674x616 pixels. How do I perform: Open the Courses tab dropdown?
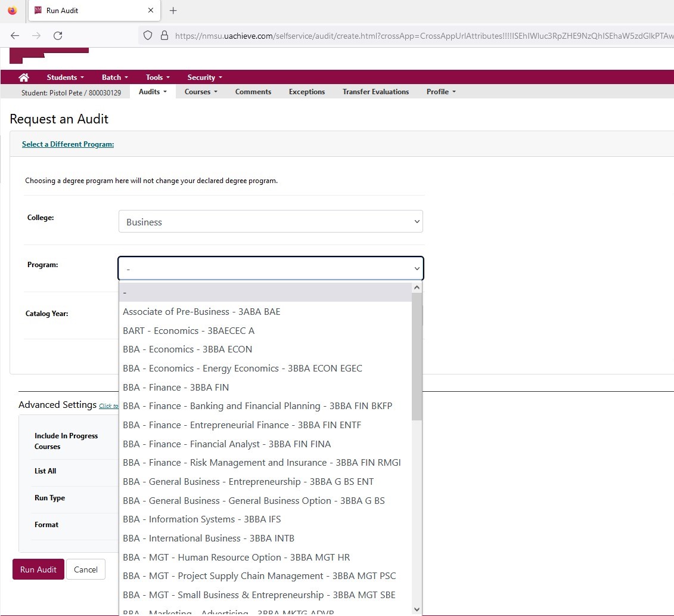click(201, 92)
